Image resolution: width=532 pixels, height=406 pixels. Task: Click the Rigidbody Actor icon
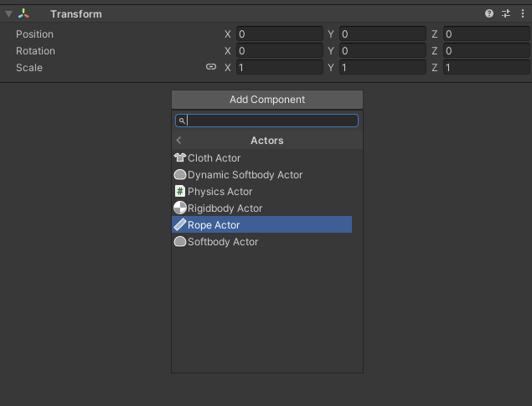179,208
